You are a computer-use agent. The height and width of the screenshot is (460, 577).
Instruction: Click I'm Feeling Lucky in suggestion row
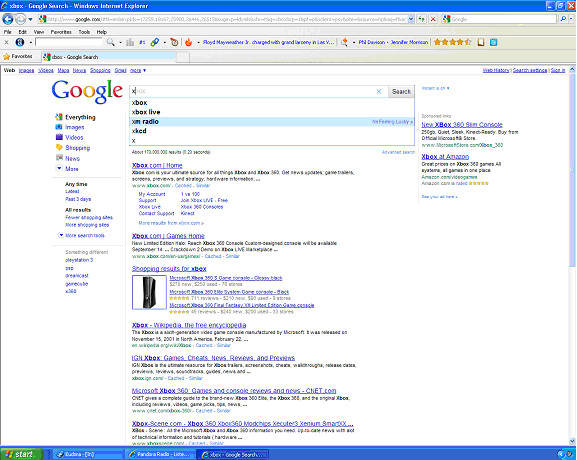[392, 122]
